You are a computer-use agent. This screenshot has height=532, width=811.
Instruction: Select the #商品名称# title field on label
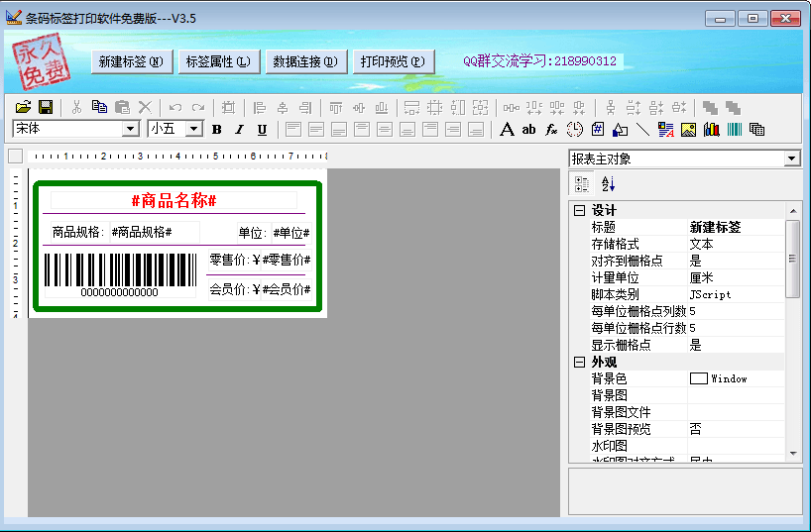tap(174, 200)
